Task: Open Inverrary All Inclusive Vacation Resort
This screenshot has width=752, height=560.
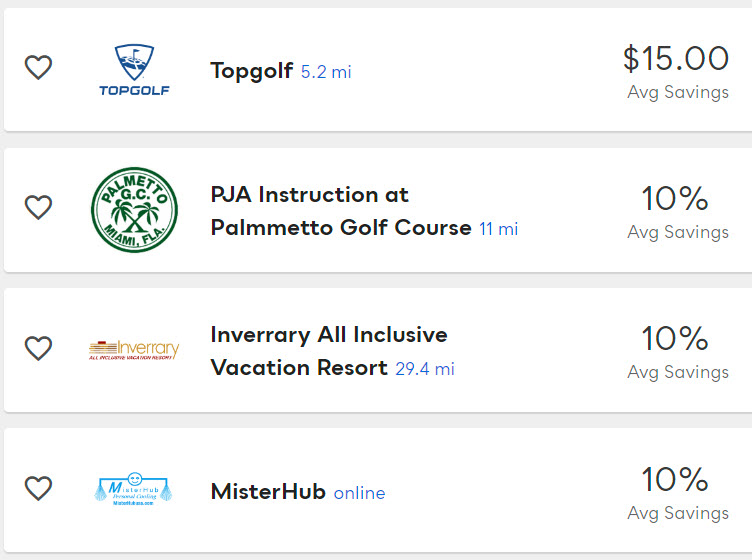Action: coord(328,351)
